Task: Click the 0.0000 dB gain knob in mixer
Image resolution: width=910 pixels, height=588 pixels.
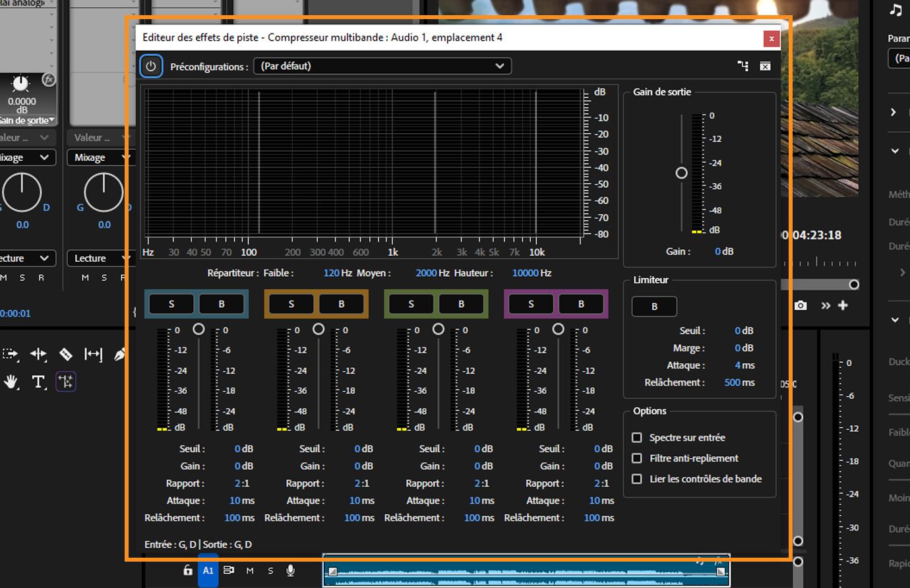Action: pos(21,83)
